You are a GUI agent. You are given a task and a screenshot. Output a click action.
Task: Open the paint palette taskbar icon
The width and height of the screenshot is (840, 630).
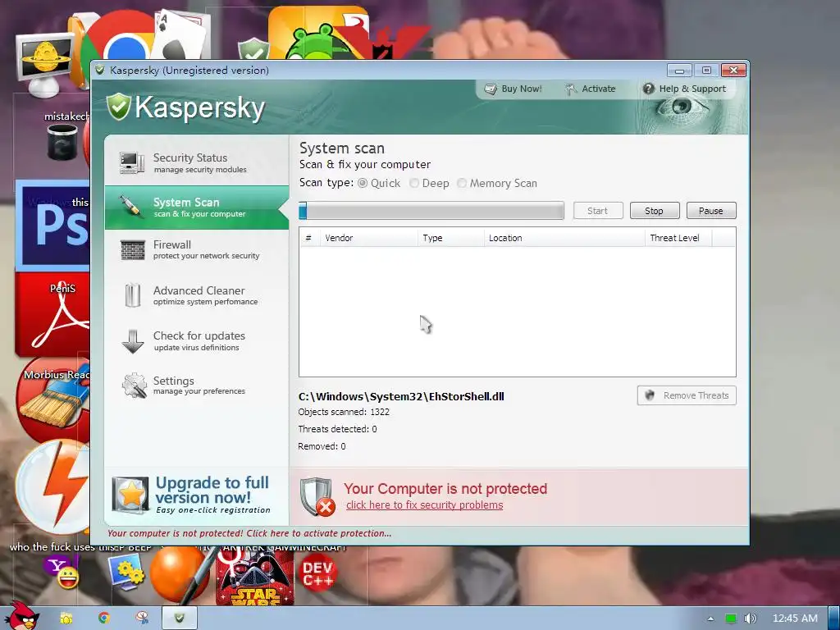(x=142, y=619)
